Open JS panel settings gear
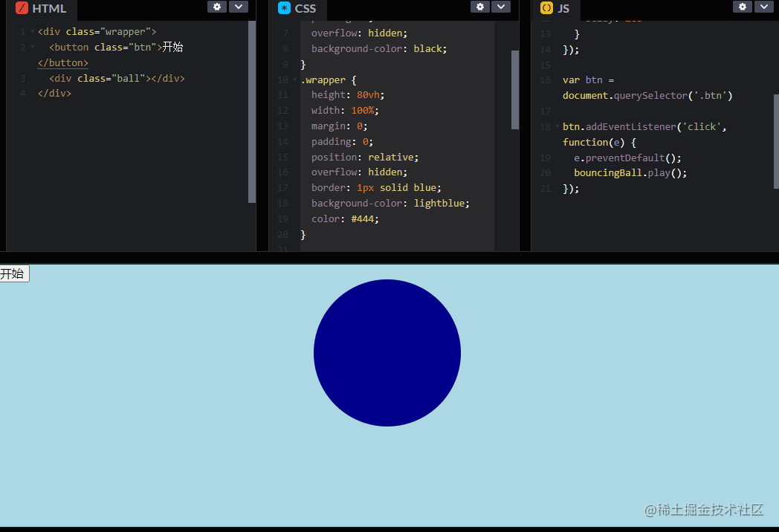 click(743, 7)
